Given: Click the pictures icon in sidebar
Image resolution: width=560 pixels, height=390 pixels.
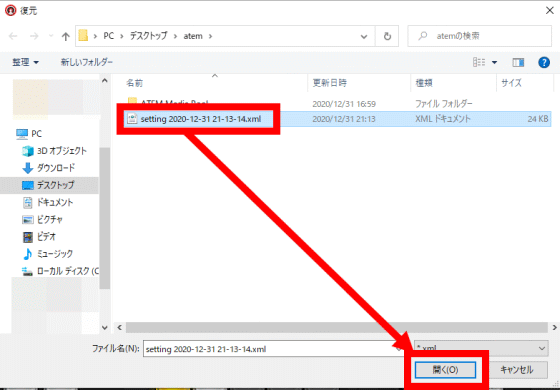Looking at the screenshot, I should click(x=28, y=220).
